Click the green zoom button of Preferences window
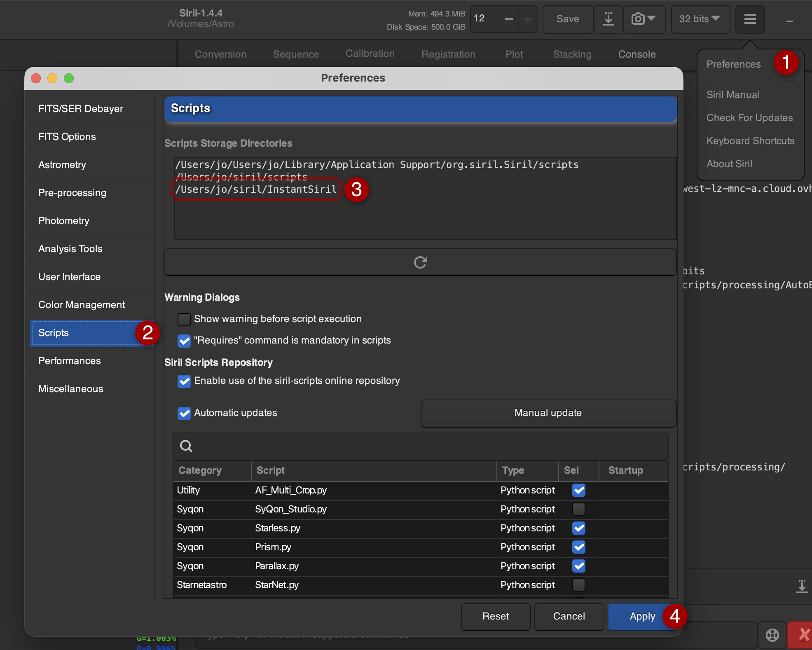Image resolution: width=812 pixels, height=650 pixels. [69, 78]
